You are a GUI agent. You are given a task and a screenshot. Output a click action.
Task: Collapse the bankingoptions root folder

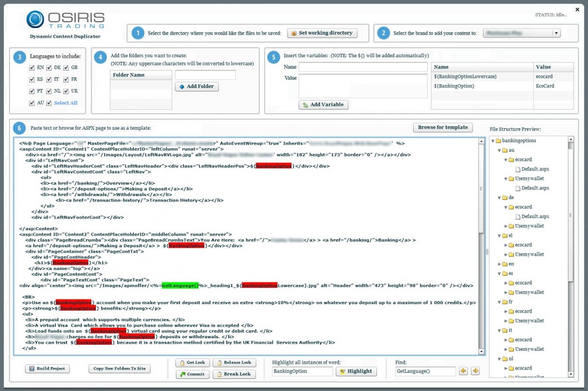493,141
